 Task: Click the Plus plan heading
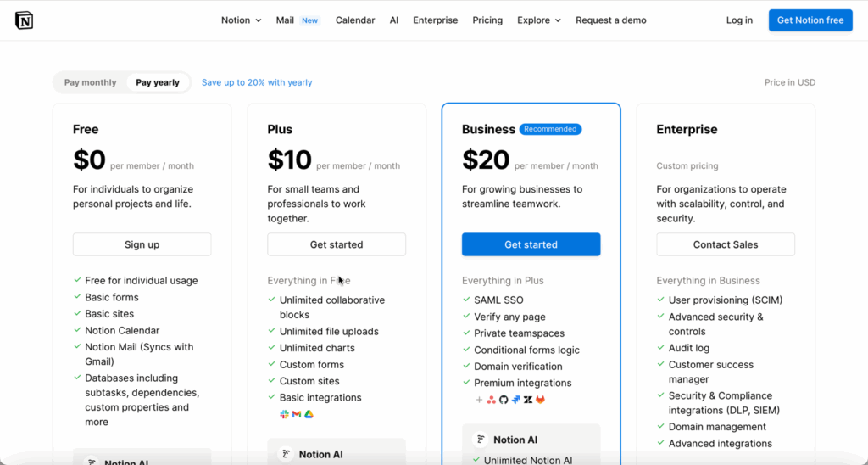[280, 129]
